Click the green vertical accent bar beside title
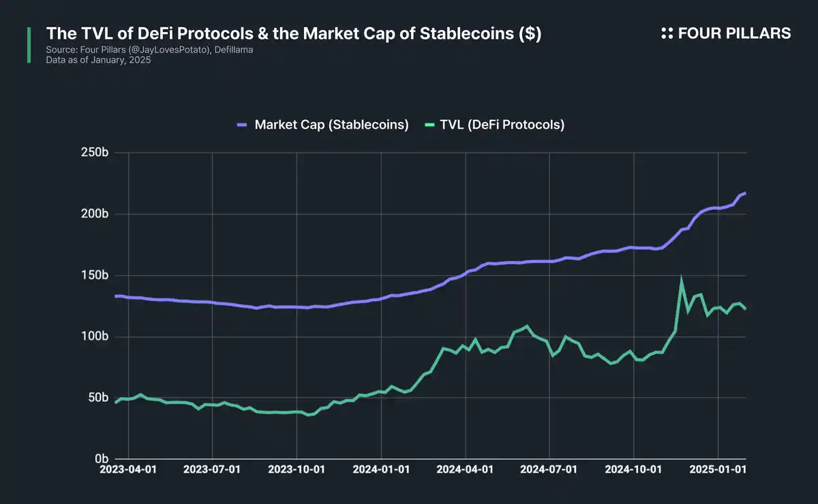 [x=29, y=45]
